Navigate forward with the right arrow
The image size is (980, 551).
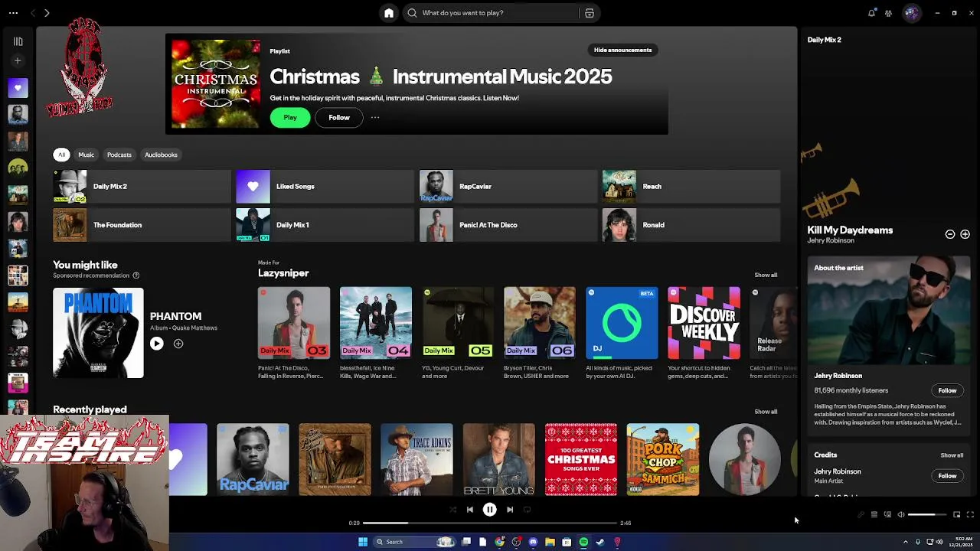tap(47, 13)
